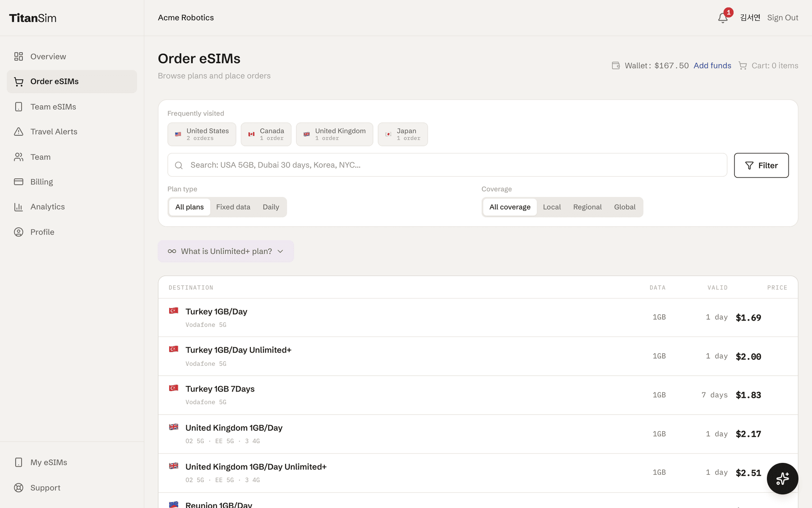Image resolution: width=812 pixels, height=508 pixels.
Task: Open notifications bell with red badge
Action: coord(723,18)
